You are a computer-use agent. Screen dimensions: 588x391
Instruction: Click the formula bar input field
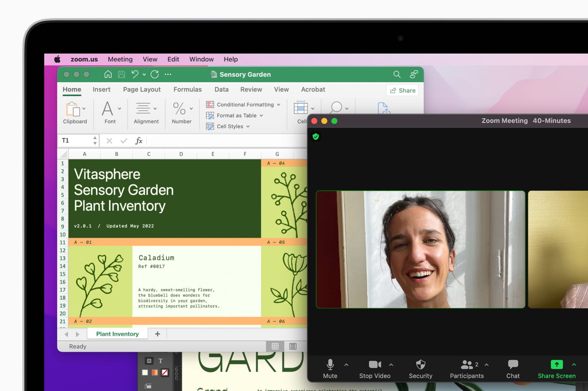[x=227, y=141]
